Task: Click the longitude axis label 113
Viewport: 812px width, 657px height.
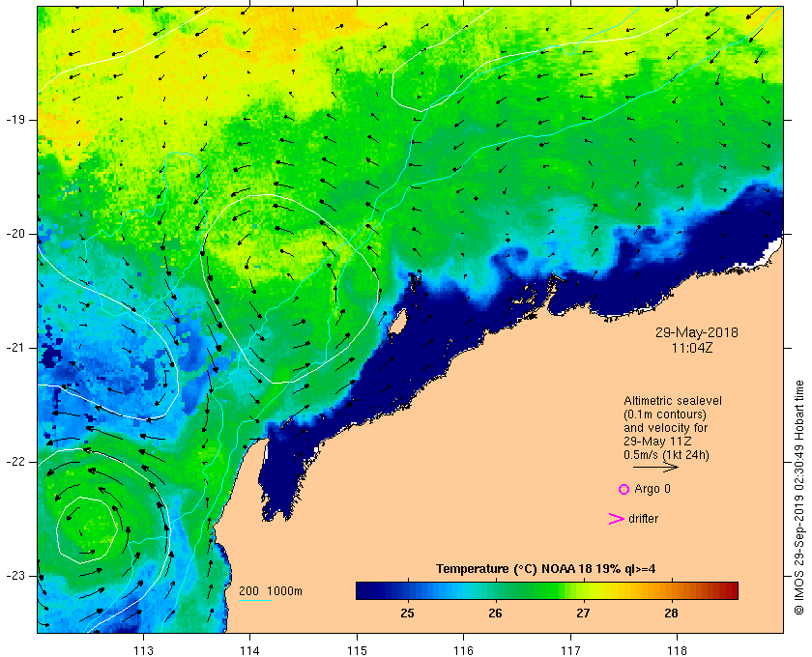Action: [143, 651]
